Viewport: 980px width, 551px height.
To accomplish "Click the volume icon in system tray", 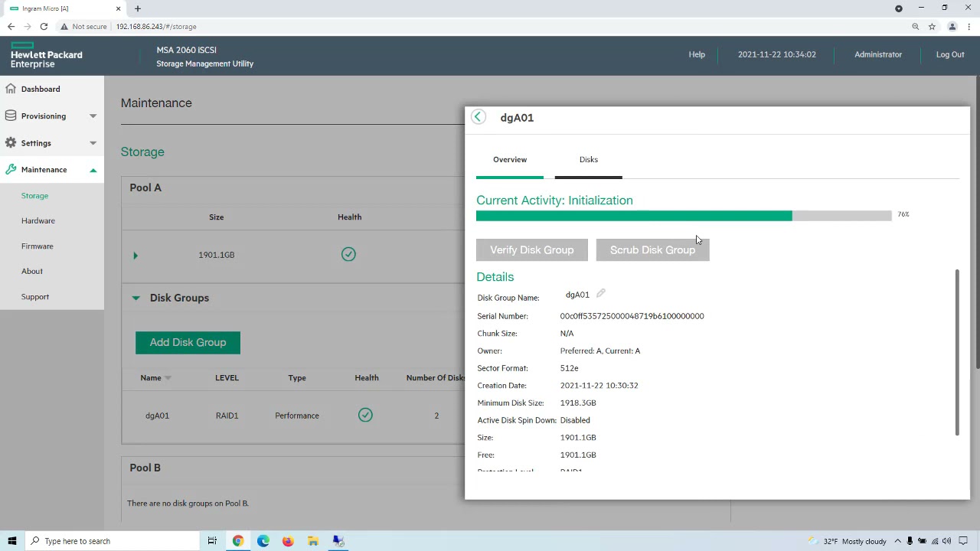I will click(947, 541).
